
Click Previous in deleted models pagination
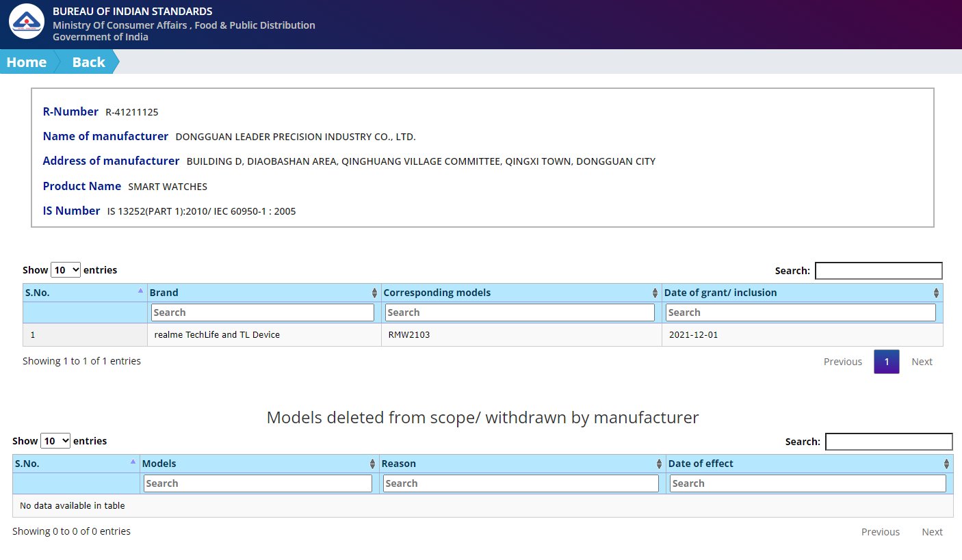[880, 532]
